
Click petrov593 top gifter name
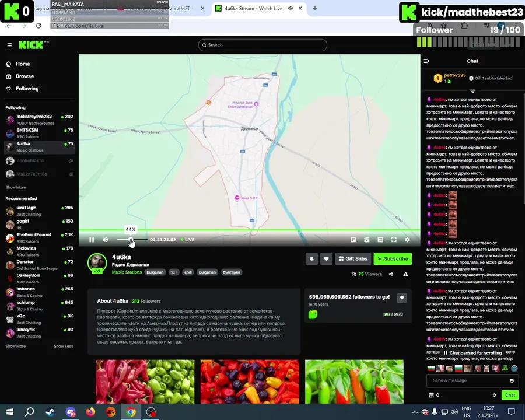tap(454, 75)
